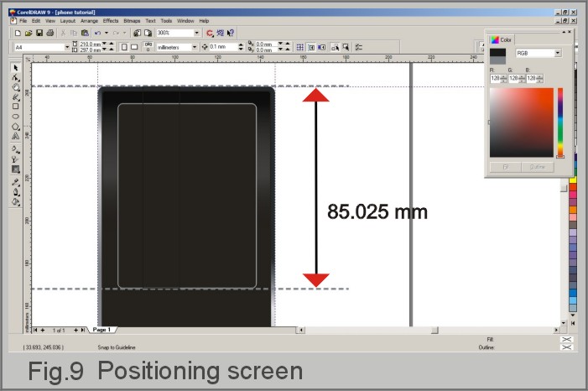Switch to the Page 1 tab
This screenshot has height=391, width=588.
point(102,330)
